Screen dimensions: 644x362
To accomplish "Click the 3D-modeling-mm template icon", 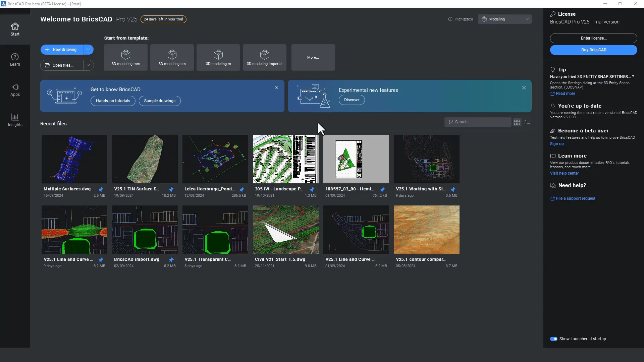I will [x=126, y=57].
